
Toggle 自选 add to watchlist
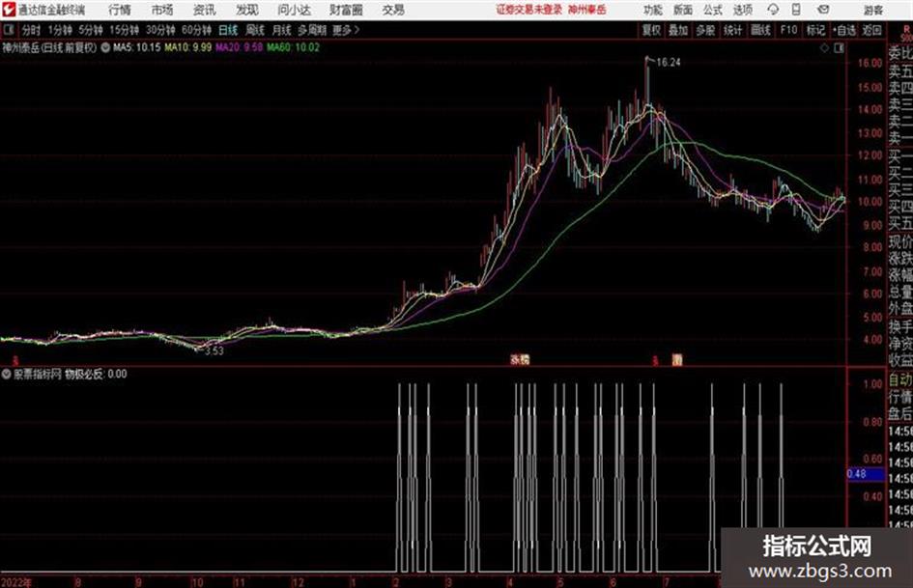(843, 30)
